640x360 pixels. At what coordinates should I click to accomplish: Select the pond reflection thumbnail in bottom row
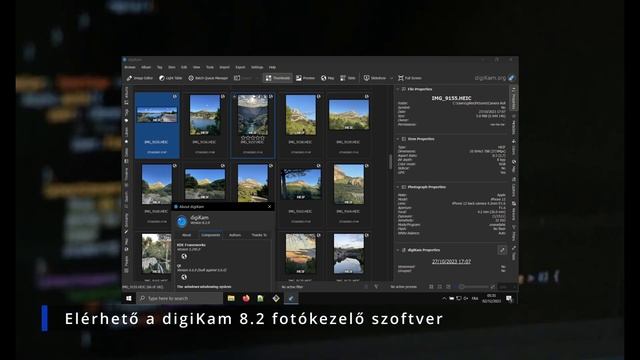[x=349, y=253]
